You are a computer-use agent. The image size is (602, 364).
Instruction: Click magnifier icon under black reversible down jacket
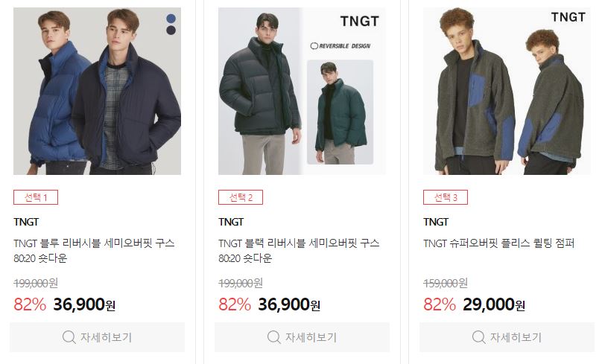point(273,337)
